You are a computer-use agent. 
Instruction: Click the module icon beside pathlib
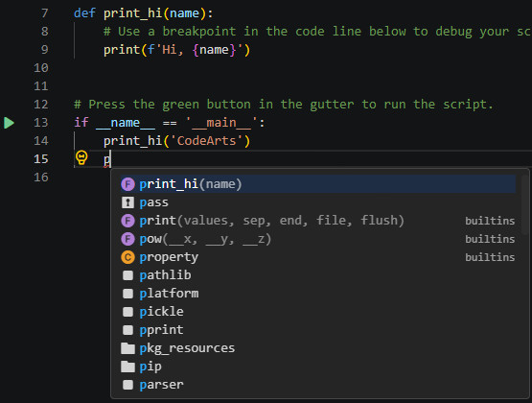[127, 275]
